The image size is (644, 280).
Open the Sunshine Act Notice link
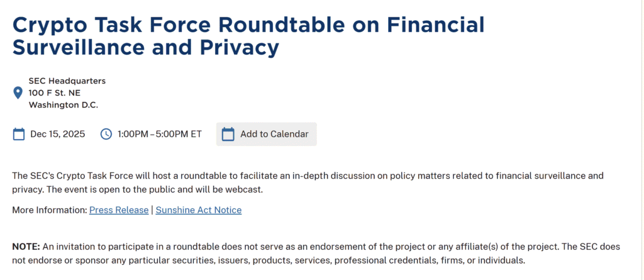(x=198, y=210)
